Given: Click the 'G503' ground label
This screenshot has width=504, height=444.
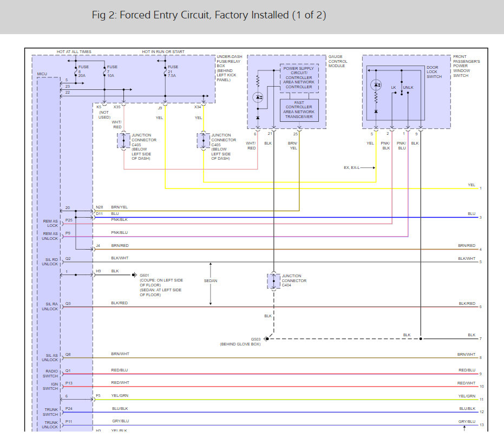Looking at the screenshot, I should pyautogui.click(x=256, y=339).
